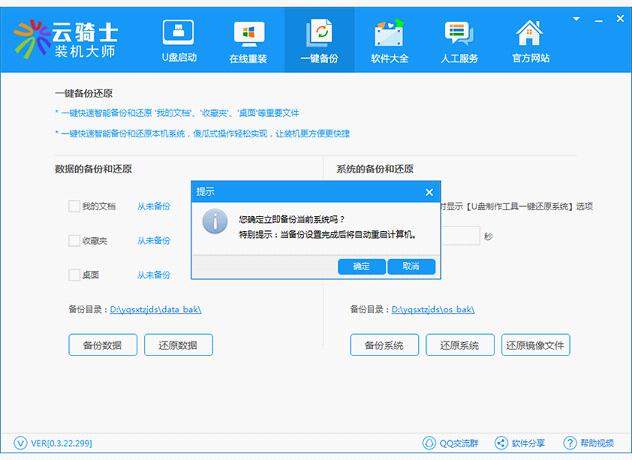This screenshot has width=632, height=460.
Task: Open the 帮助视频 help icon
Action: [570, 443]
